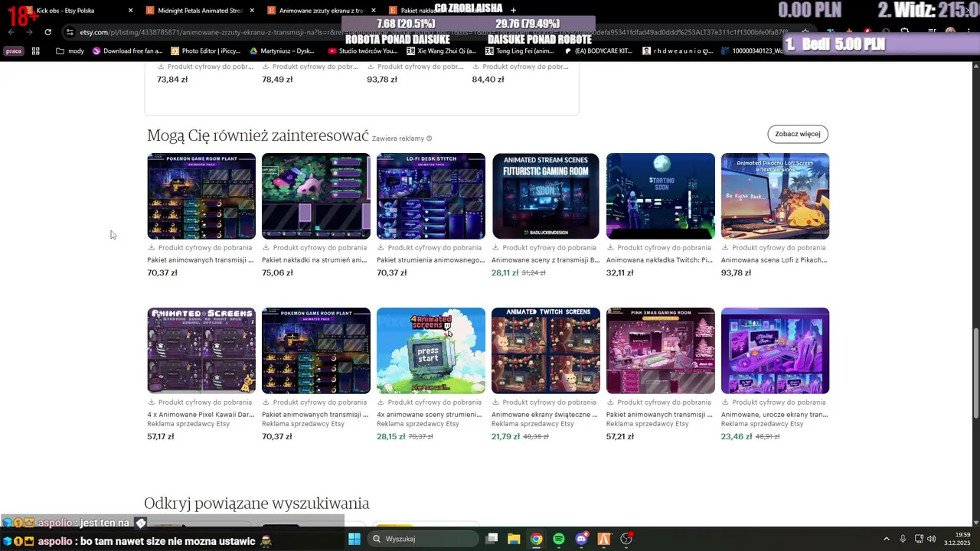Image resolution: width=980 pixels, height=551 pixels.
Task: Open Discord from the taskbar
Action: 581,539
